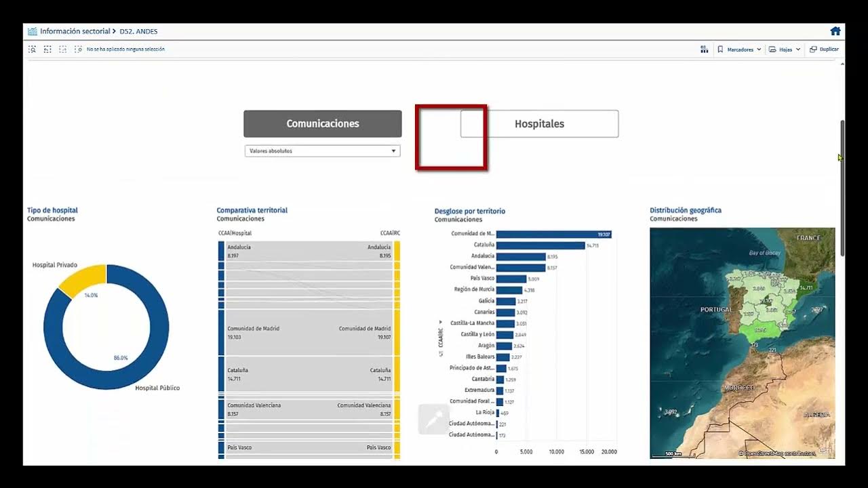This screenshot has width=868, height=488.
Task: Click the Distribución geográfica chart title
Action: (686, 211)
